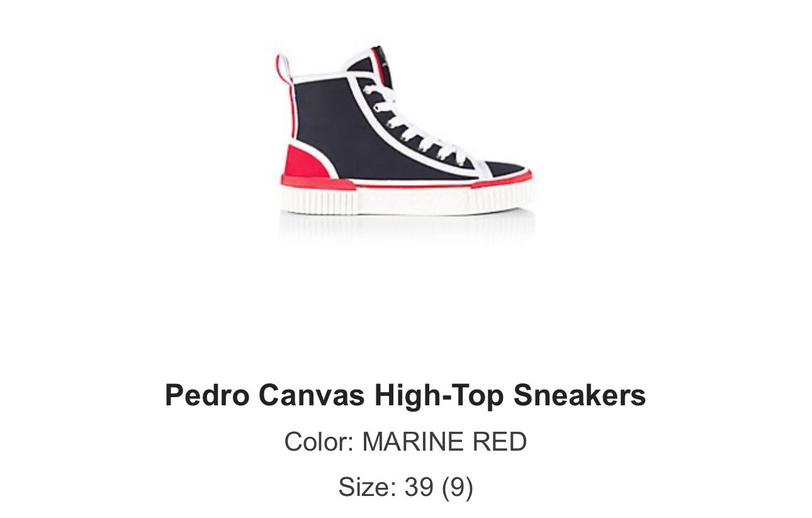812x518 pixels.
Task: Select the Size: 39 (9) line
Action: [405, 487]
